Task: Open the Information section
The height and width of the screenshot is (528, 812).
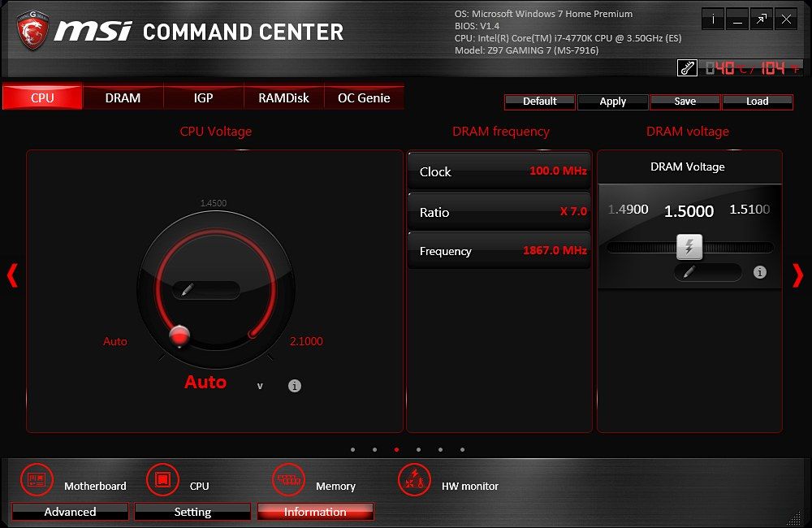Action: point(315,512)
